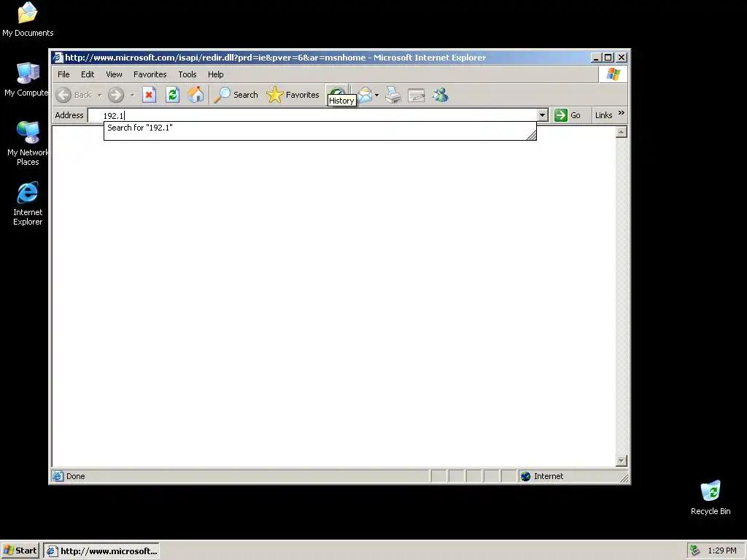
Task: Click the Internet Explorer taskbar button
Action: [101, 551]
